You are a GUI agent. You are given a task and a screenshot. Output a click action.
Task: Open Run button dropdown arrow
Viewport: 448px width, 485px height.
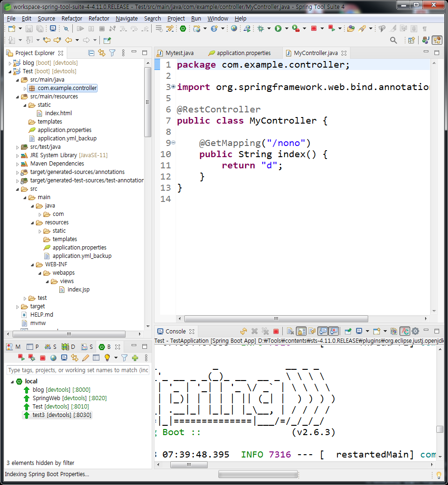coord(286,29)
